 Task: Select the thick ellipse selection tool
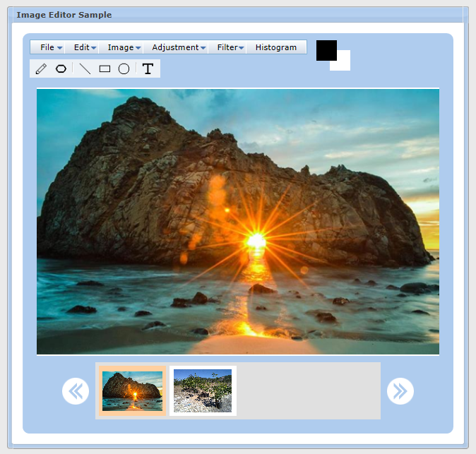(x=61, y=68)
